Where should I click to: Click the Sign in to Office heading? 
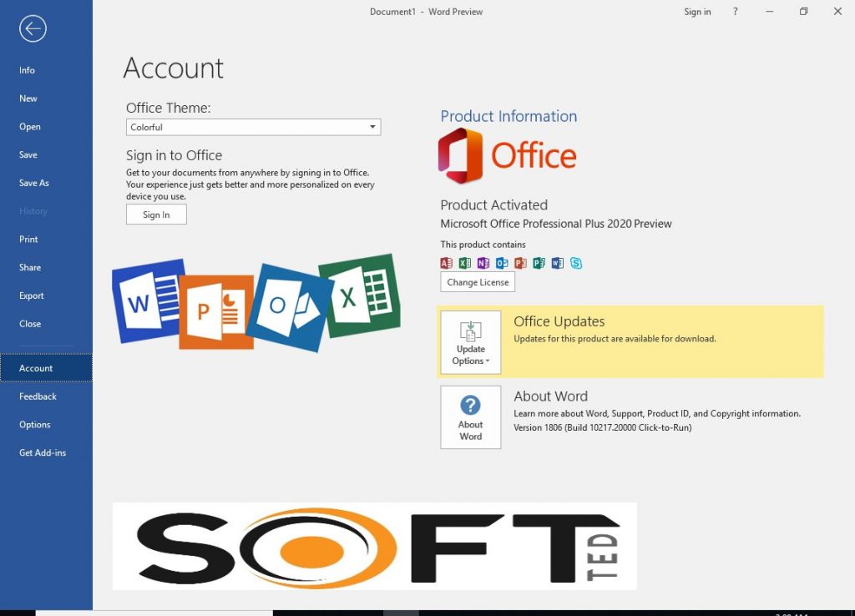coord(174,155)
